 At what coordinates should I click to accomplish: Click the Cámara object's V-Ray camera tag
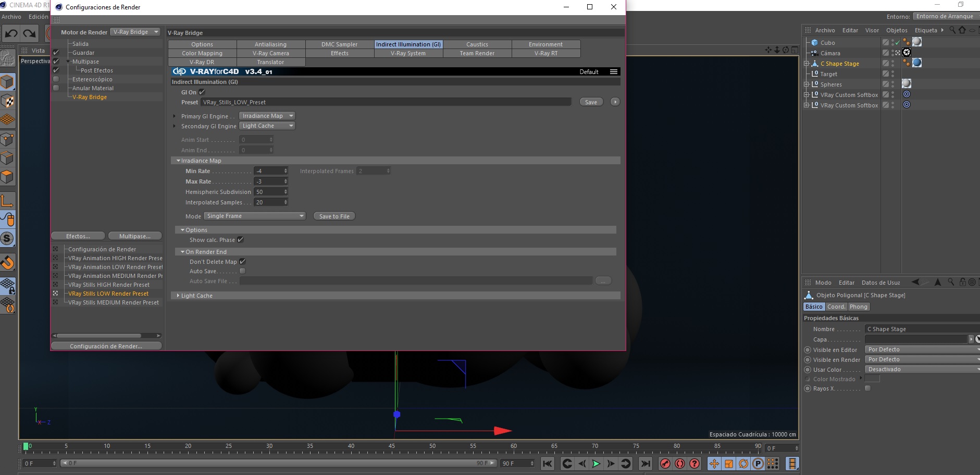907,53
